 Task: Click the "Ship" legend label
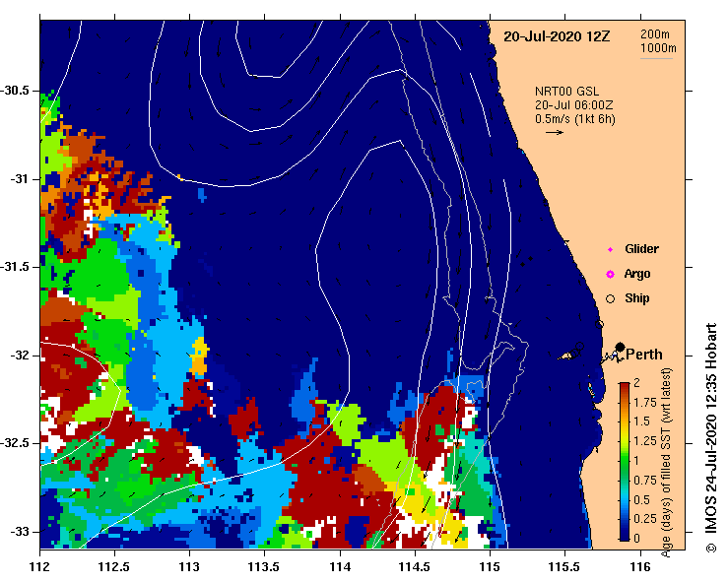(637, 298)
